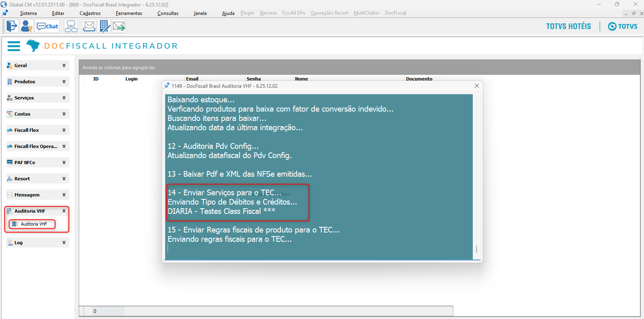Viewport: 644px width, 319px height.
Task: Click the Mensagem envelope icon
Action: (x=10, y=195)
